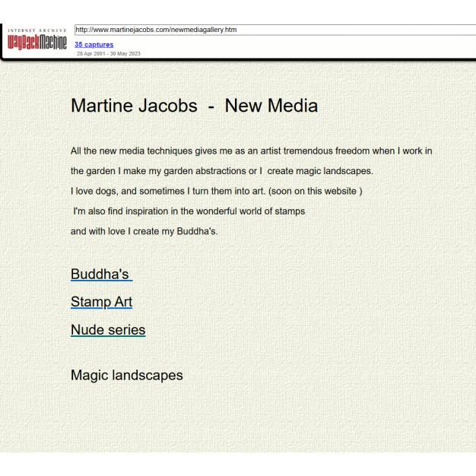476x476 pixels.
Task: Click the Martine Jacobs name in page title
Action: (x=134, y=106)
